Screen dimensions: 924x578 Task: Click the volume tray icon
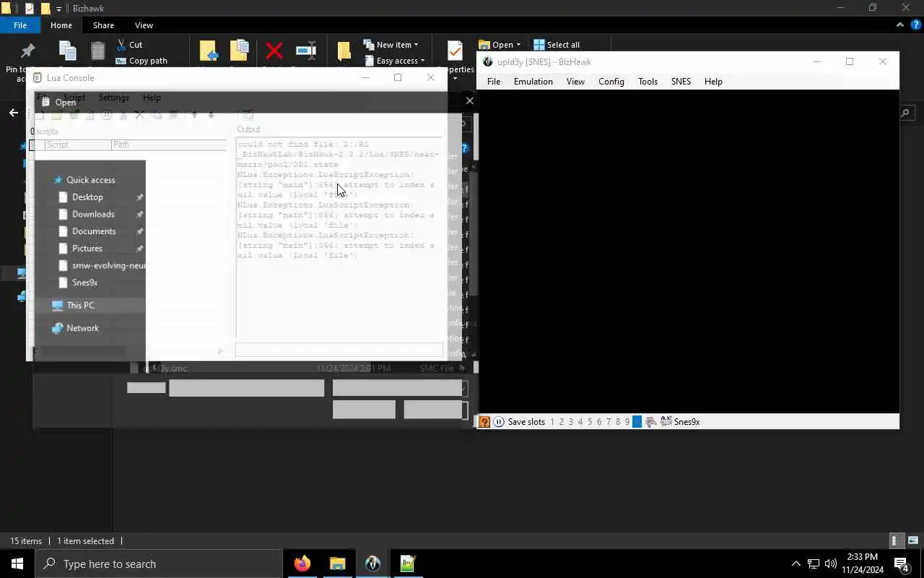[x=830, y=564]
